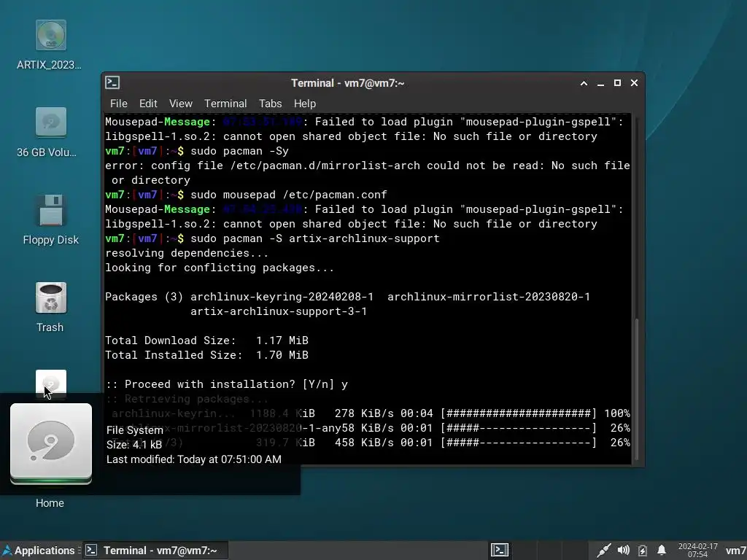Viewport: 747px width, 560px height.
Task: Click the volume speaker tray icon
Action: pos(623,551)
